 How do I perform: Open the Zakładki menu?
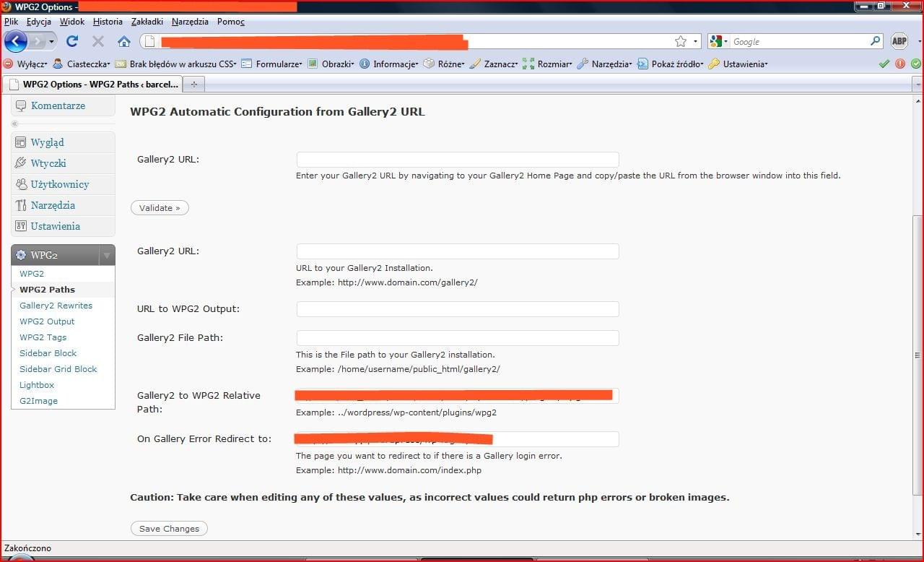[x=148, y=22]
